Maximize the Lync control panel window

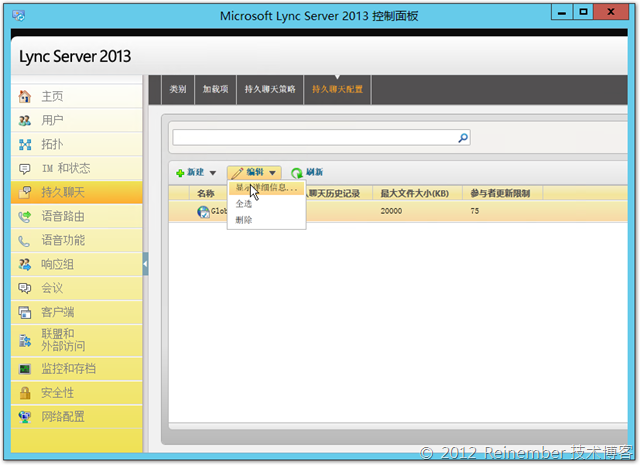583,12
